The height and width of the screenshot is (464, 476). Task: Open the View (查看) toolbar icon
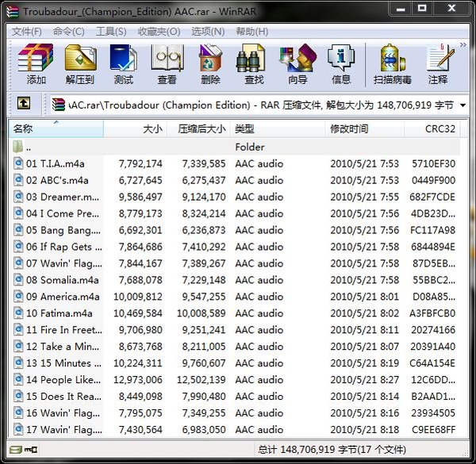167,64
